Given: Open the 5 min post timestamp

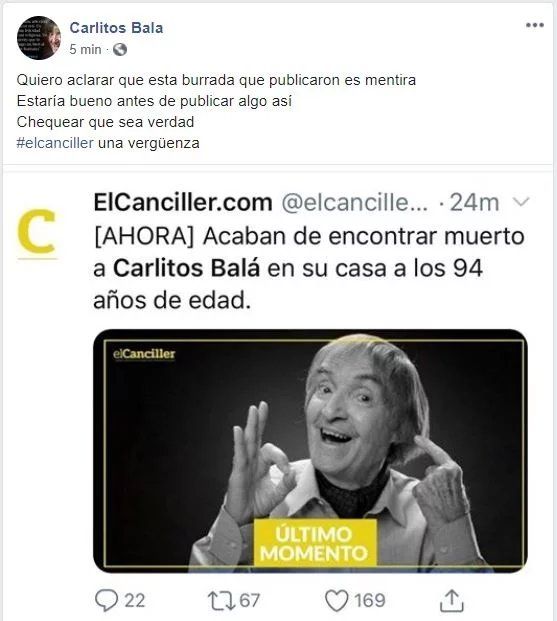Looking at the screenshot, I should [x=85, y=50].
